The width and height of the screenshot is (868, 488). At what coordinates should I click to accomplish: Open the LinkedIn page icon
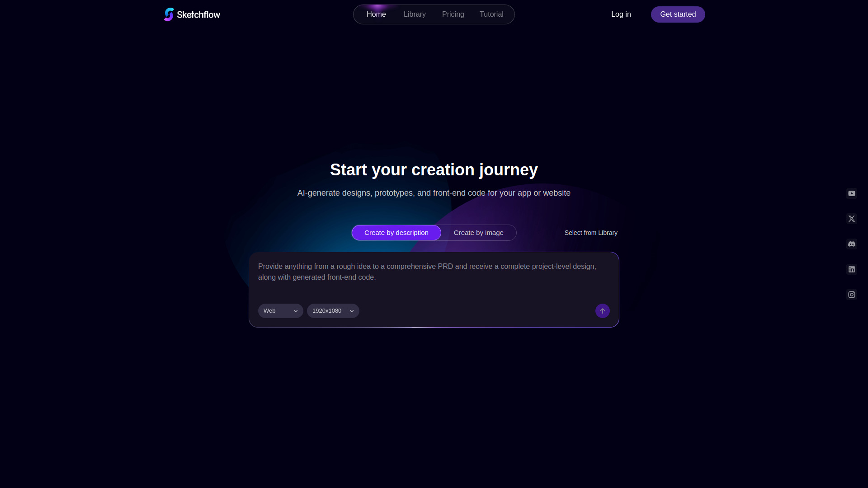852,269
